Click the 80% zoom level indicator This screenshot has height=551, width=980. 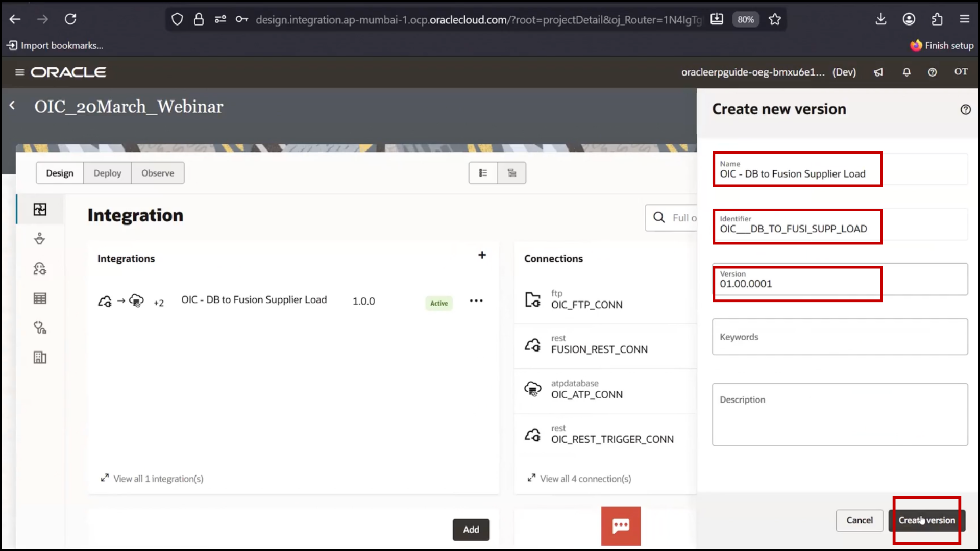pyautogui.click(x=746, y=19)
